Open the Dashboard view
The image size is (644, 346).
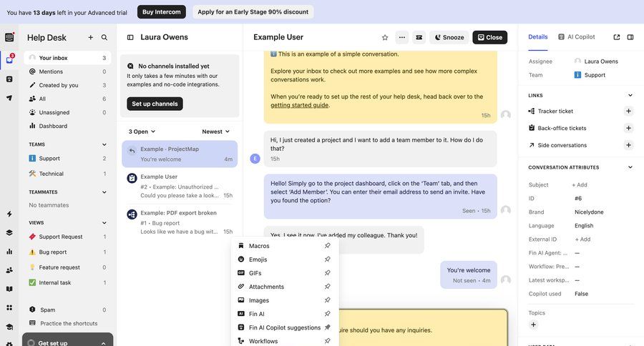point(67,126)
